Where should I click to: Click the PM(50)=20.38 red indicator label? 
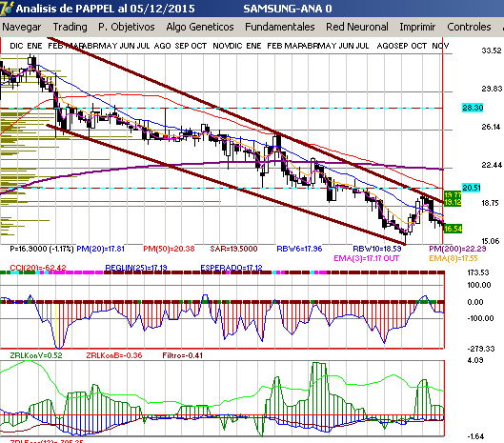[169, 249]
